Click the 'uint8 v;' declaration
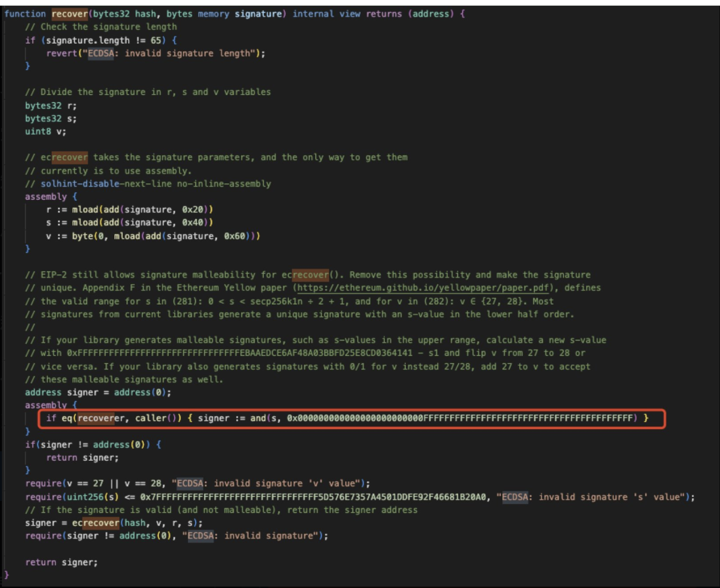 (45, 131)
